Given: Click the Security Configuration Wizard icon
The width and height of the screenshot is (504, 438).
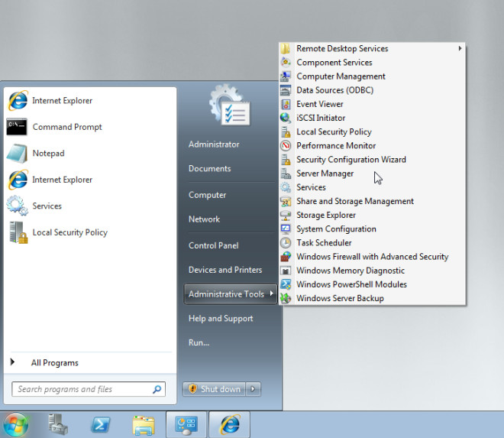Looking at the screenshot, I should [286, 159].
